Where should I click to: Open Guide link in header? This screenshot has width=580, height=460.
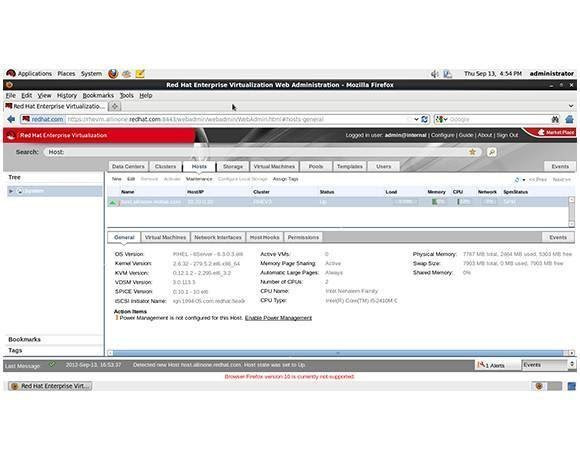point(466,135)
